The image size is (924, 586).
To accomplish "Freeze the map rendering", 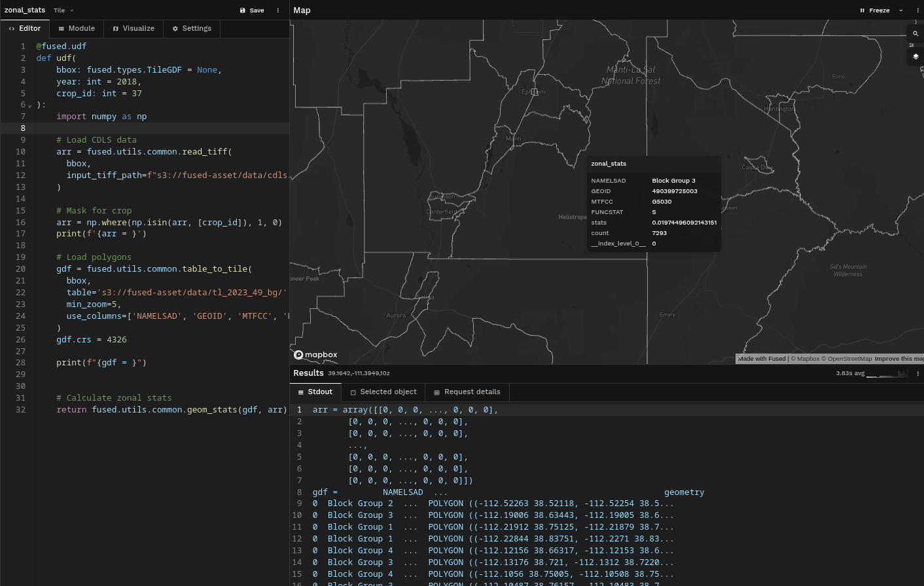I will 875,10.
